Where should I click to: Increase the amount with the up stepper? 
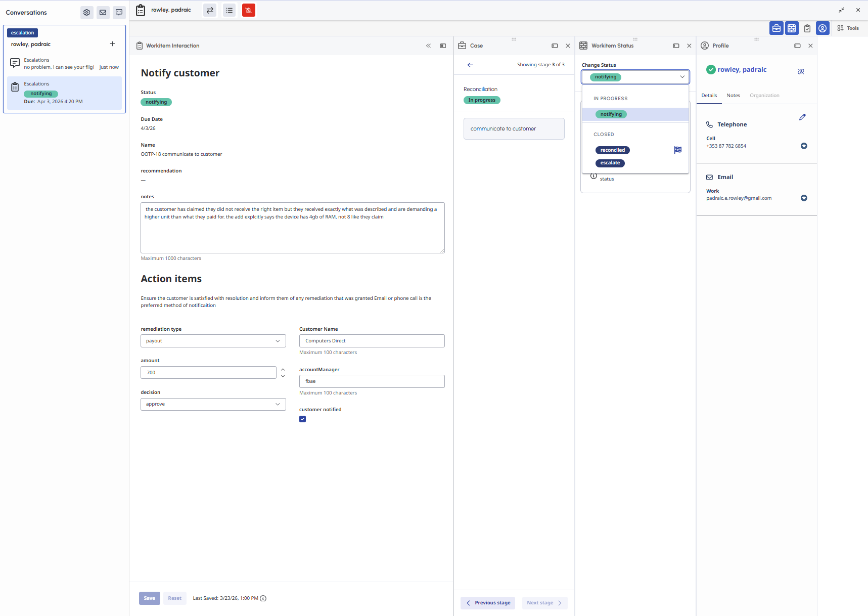tap(283, 370)
